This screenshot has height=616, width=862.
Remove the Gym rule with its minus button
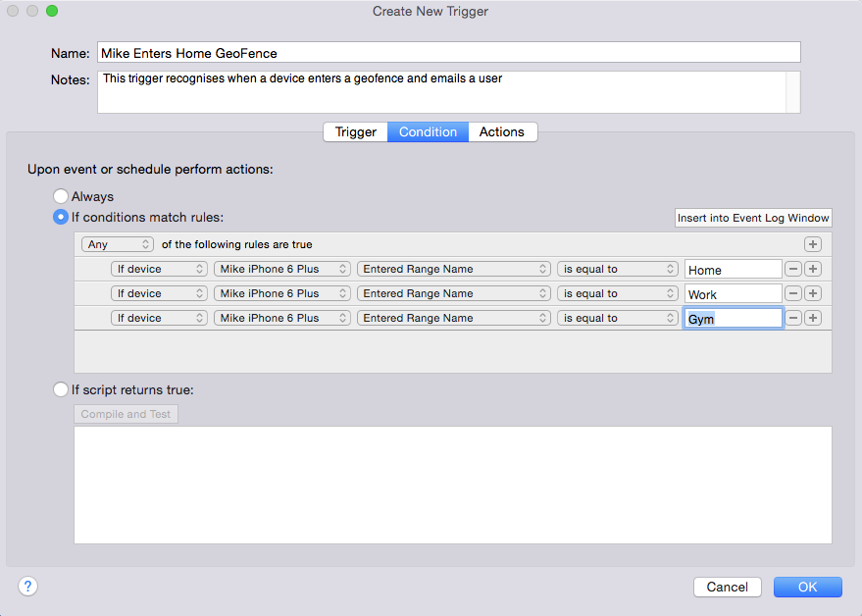click(x=792, y=318)
